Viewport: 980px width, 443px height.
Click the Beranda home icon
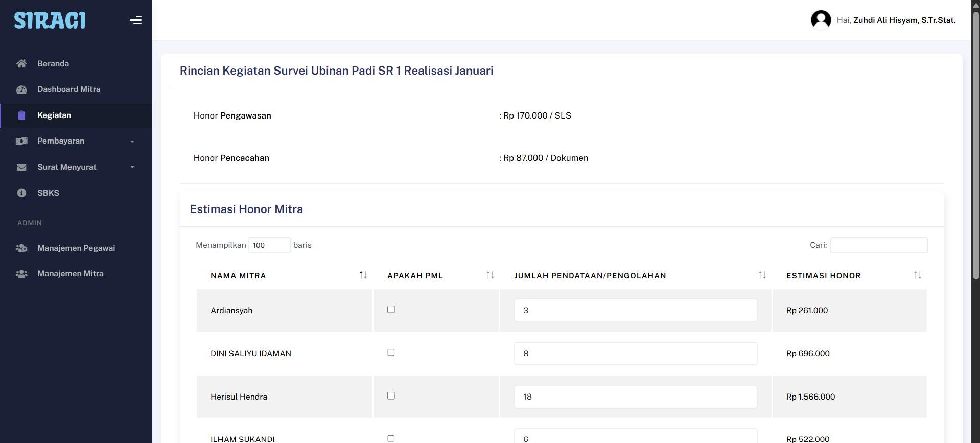coord(21,63)
